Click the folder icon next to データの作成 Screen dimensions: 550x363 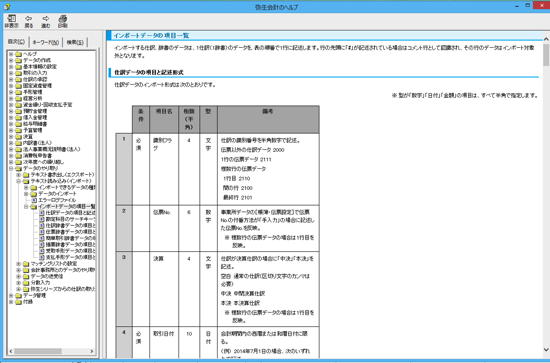click(19, 60)
